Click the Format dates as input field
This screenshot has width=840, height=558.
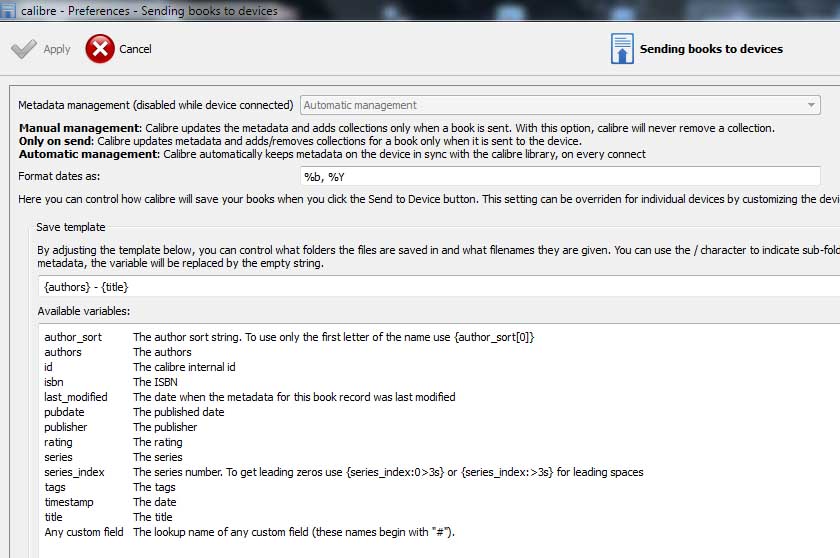[560, 176]
